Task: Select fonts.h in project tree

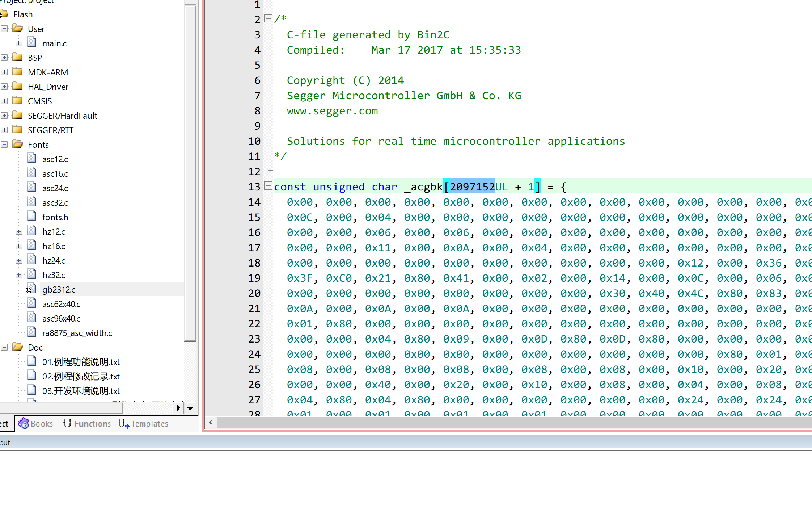Action: tap(55, 217)
